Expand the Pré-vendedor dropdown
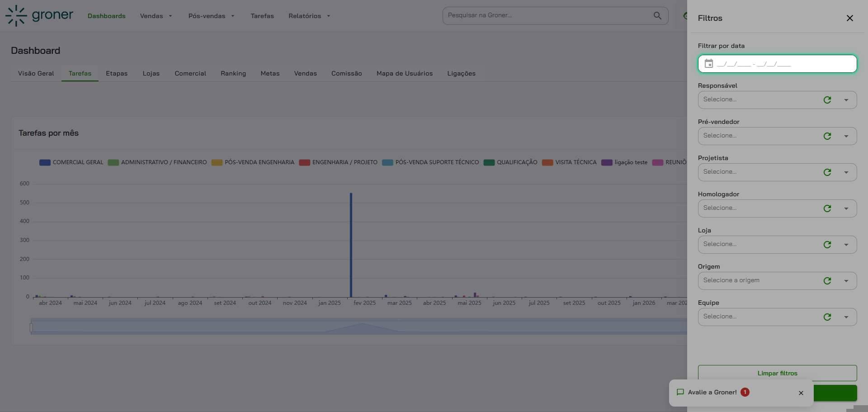The height and width of the screenshot is (412, 868). (846, 136)
